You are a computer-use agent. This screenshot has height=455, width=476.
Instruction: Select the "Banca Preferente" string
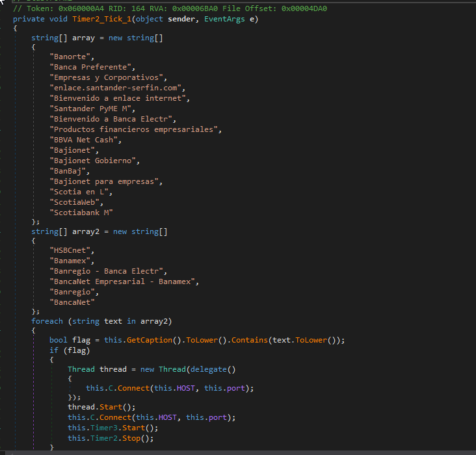click(90, 67)
